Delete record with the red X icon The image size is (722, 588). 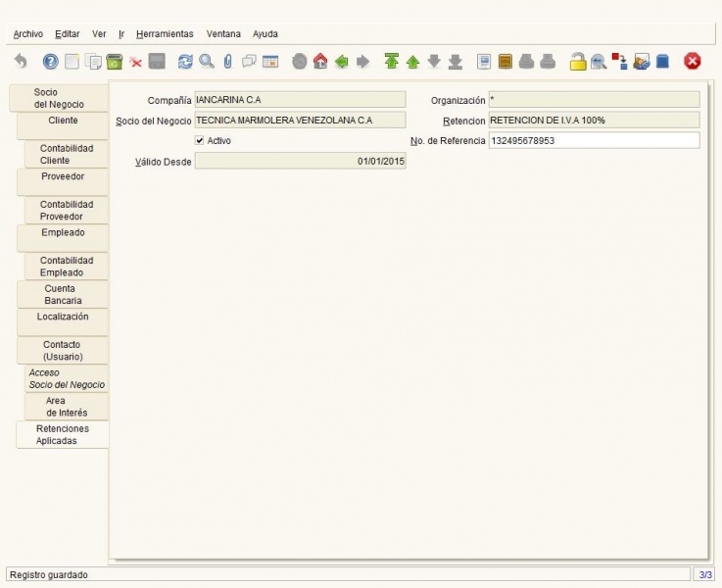135,62
